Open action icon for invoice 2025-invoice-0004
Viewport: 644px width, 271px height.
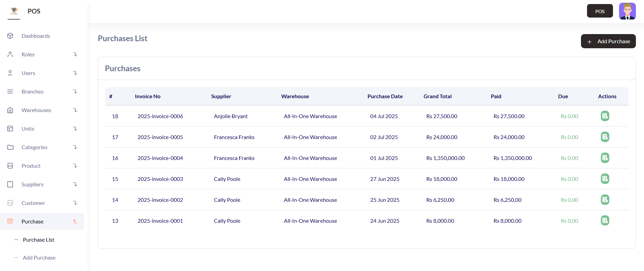[x=605, y=158]
